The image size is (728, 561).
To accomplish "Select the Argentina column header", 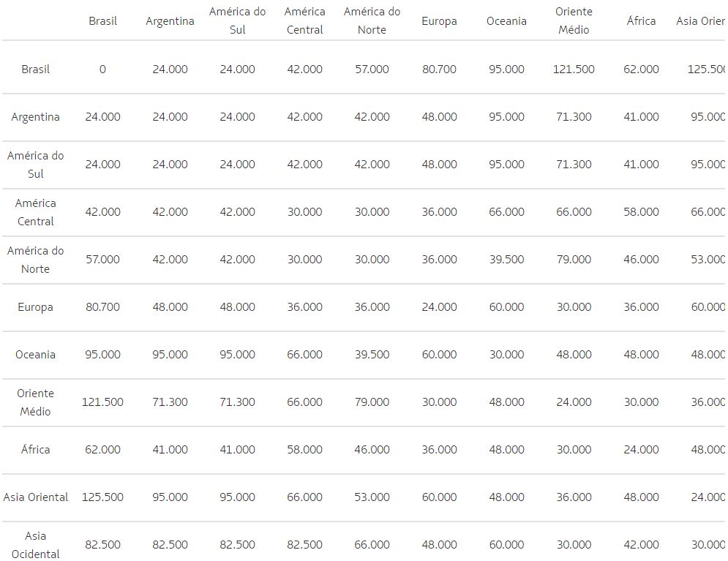I will [170, 21].
